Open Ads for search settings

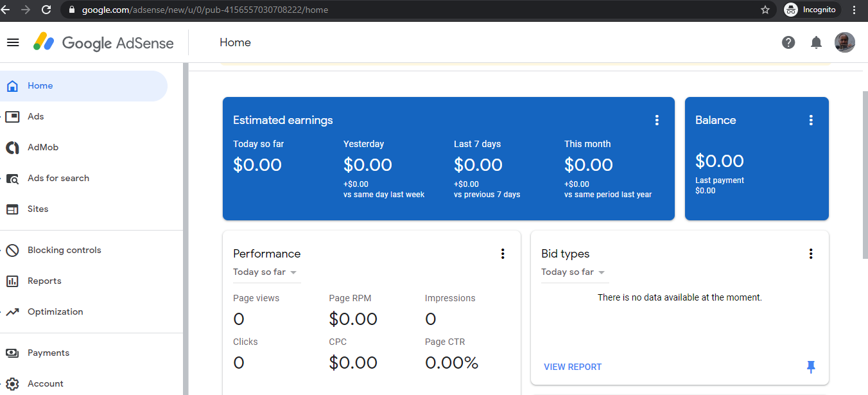pos(58,178)
